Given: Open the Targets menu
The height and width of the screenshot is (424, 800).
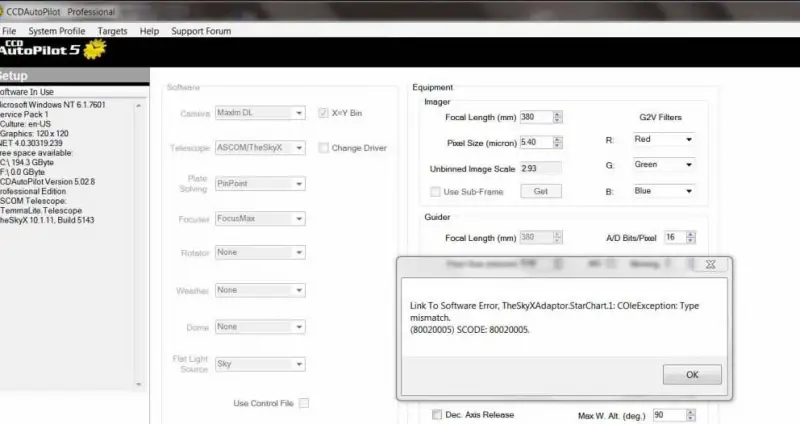Looking at the screenshot, I should [x=112, y=31].
